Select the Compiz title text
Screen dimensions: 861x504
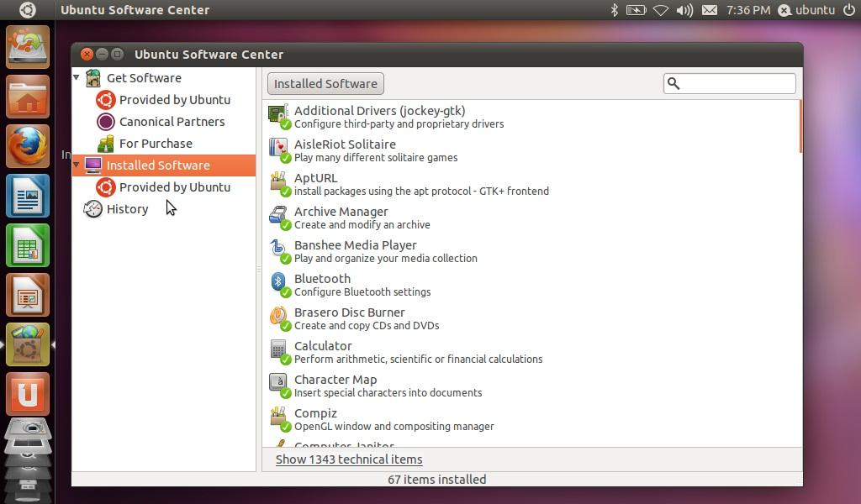point(315,413)
